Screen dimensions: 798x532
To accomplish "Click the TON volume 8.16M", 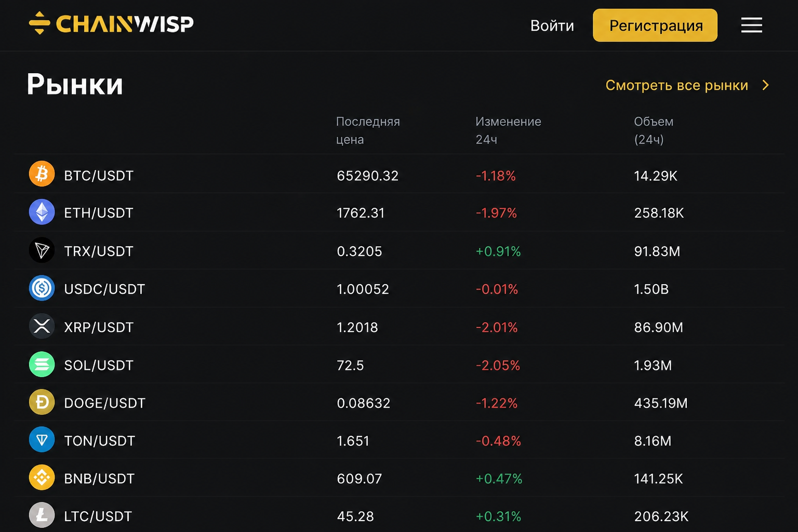I will pos(653,441).
